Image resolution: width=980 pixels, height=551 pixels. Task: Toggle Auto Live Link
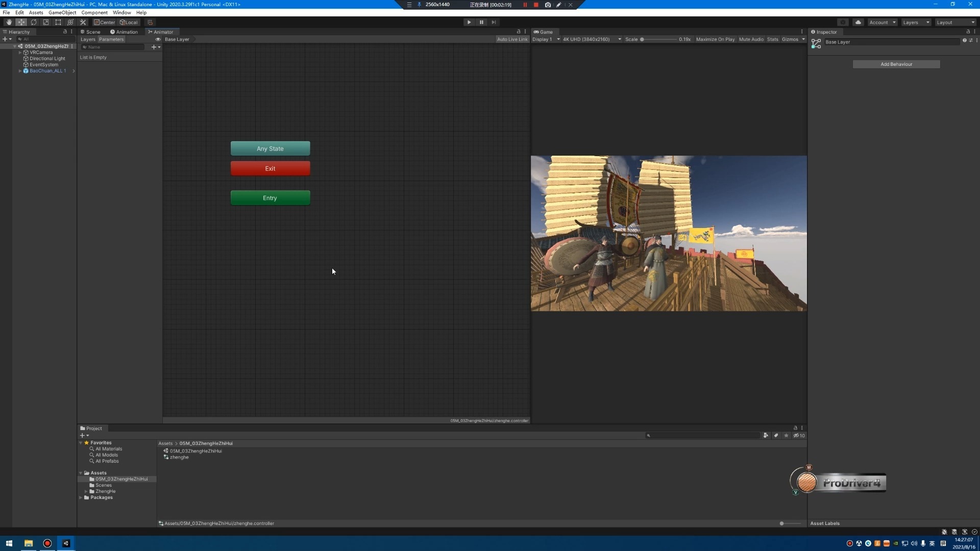pos(512,39)
